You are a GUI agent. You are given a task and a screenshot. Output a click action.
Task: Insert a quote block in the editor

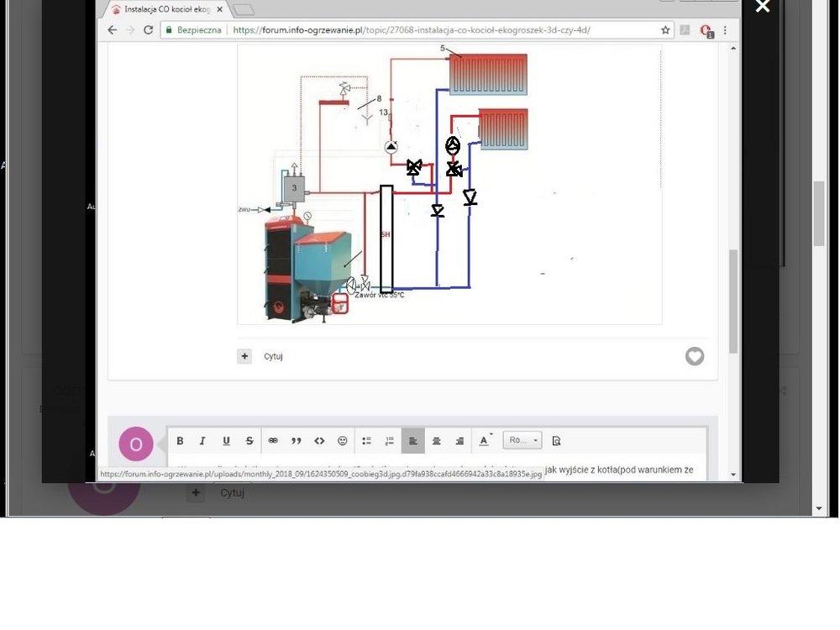tap(296, 441)
